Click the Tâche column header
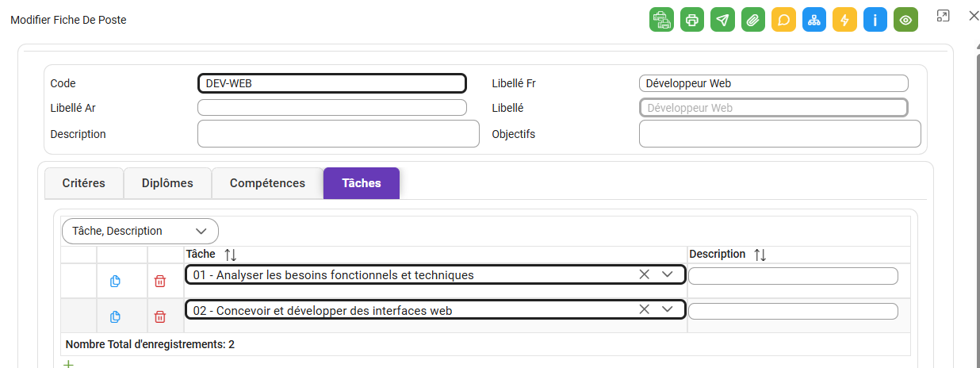This screenshot has height=368, width=980. pos(201,254)
